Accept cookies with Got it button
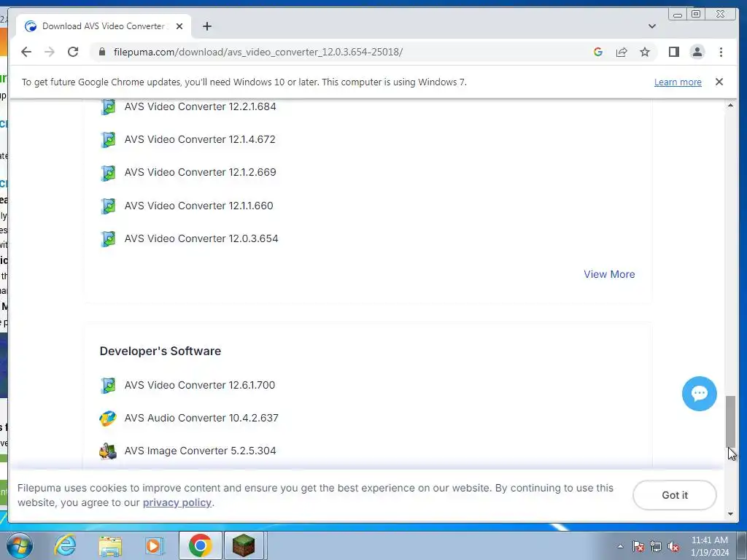This screenshot has height=560, width=747. pos(674,495)
